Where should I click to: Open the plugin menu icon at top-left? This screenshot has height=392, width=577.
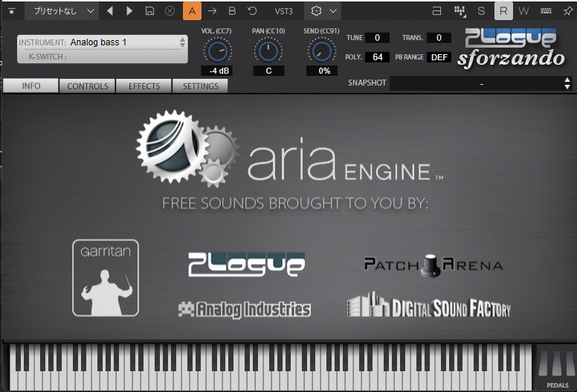(x=12, y=11)
